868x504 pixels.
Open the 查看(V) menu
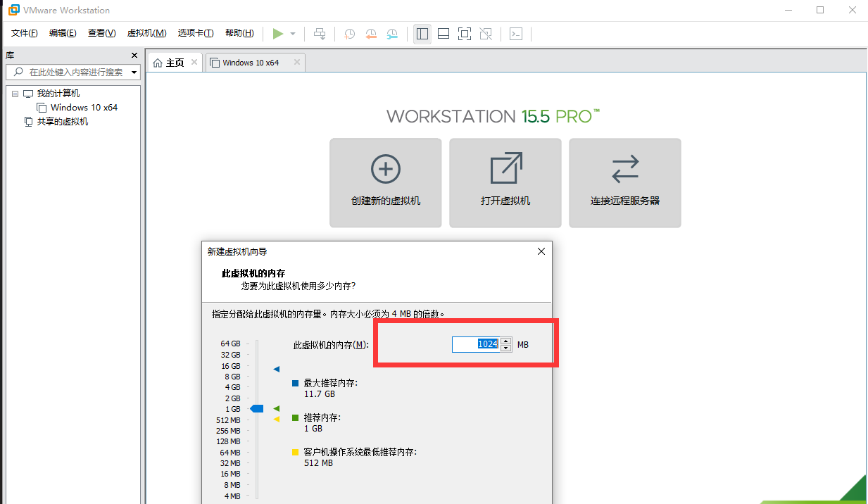coord(101,33)
